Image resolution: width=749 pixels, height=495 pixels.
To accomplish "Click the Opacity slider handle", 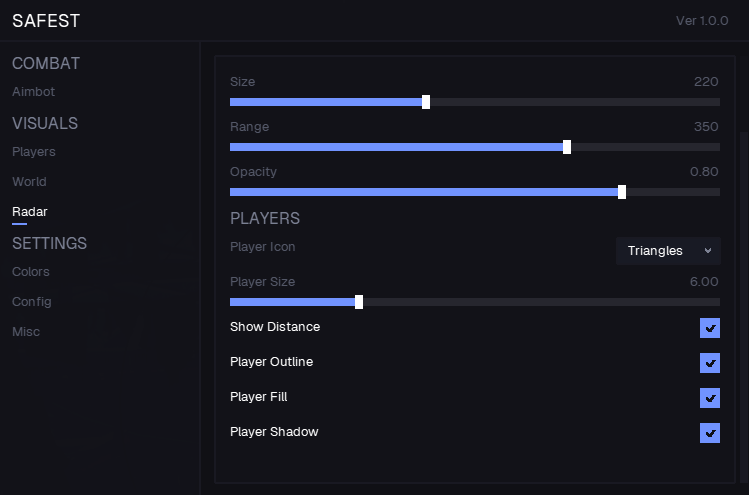I will pyautogui.click(x=622, y=192).
